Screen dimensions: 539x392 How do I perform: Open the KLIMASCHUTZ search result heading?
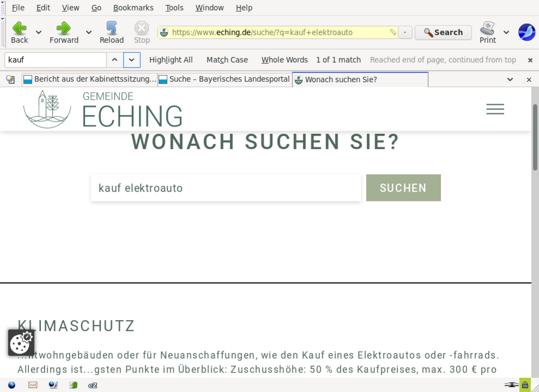pyautogui.click(x=76, y=326)
